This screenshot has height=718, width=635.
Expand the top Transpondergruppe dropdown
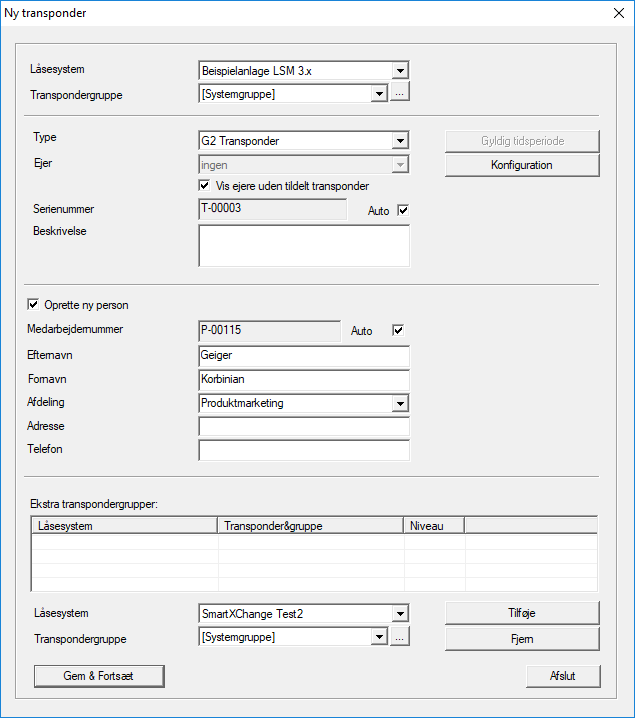coord(379,94)
